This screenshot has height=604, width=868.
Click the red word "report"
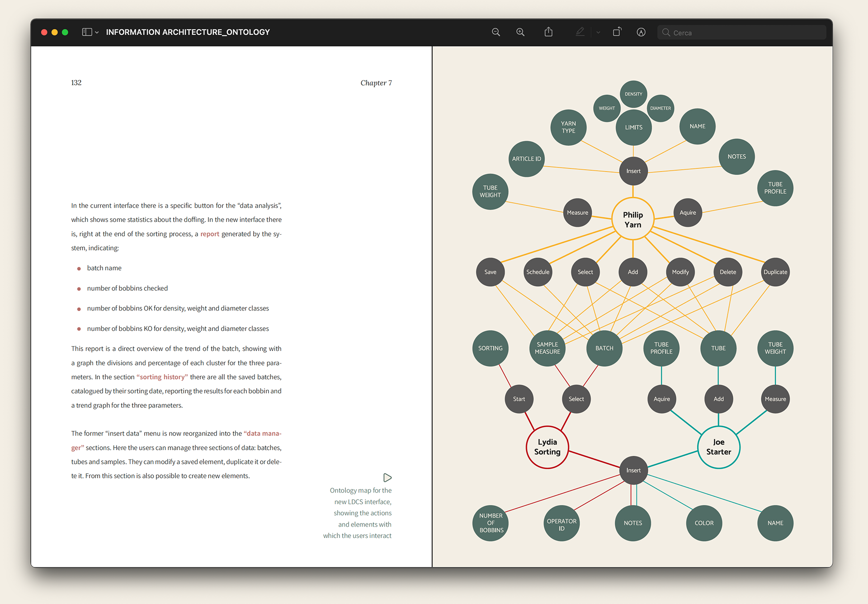pyautogui.click(x=210, y=234)
